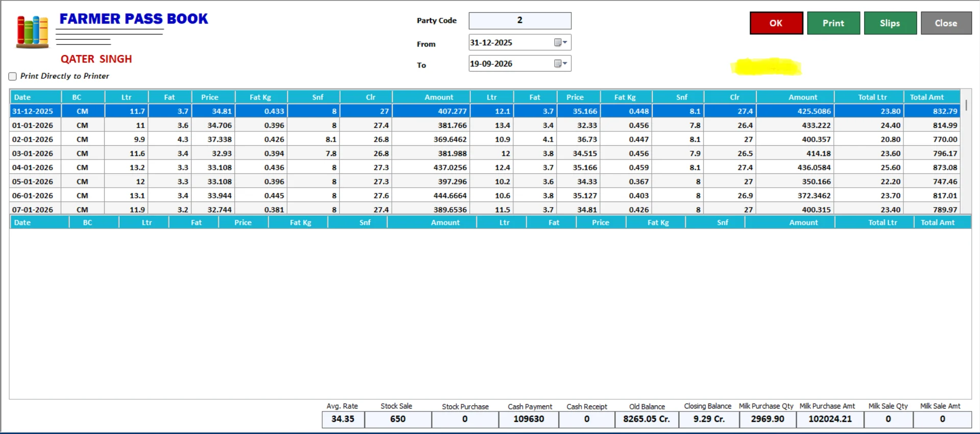
Task: Click the amount cell 444.6664
Action: coord(431,195)
